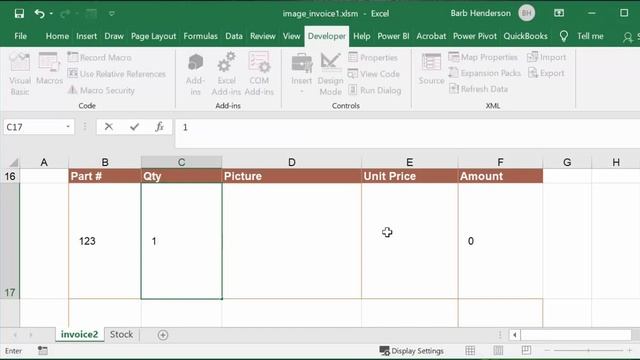Open the XML Source pane
640x360 pixels.
[431, 69]
